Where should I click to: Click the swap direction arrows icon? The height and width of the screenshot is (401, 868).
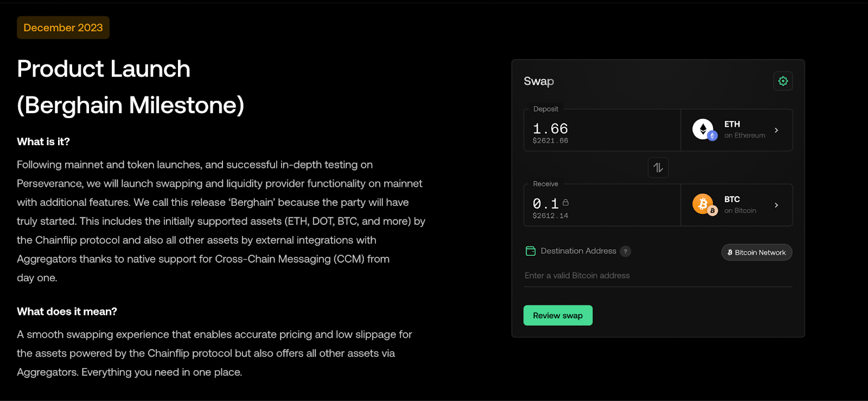pos(658,167)
